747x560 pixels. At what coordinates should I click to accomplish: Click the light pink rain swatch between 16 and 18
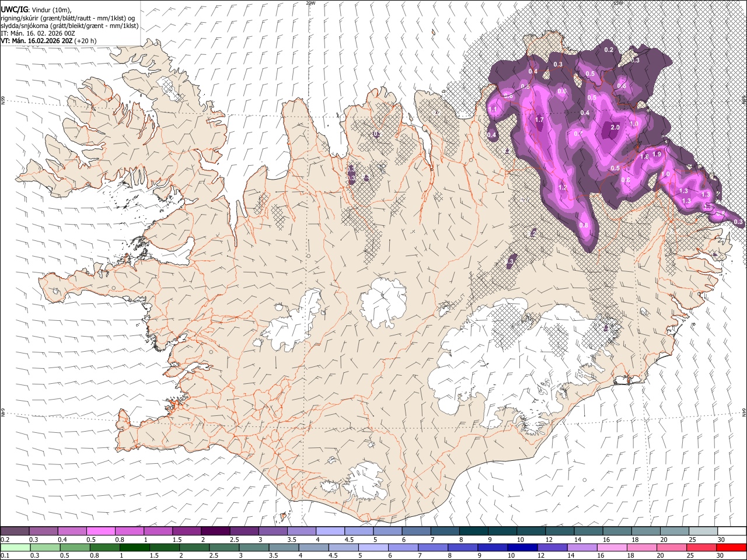coord(612,547)
